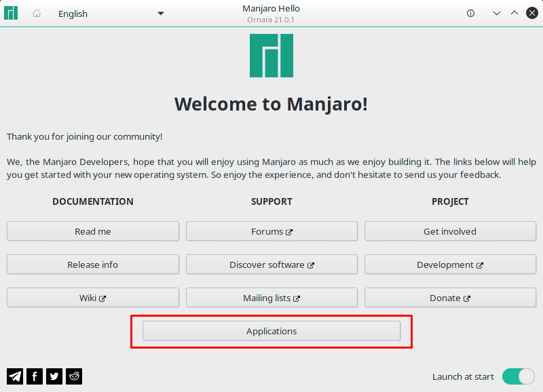
Task: Open the Applications installer
Action: coord(271,331)
